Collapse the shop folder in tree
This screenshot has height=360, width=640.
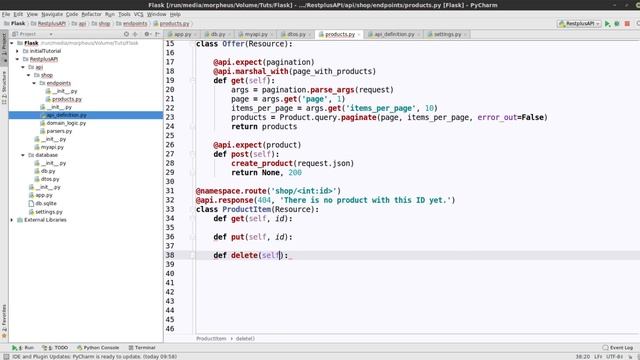29,75
